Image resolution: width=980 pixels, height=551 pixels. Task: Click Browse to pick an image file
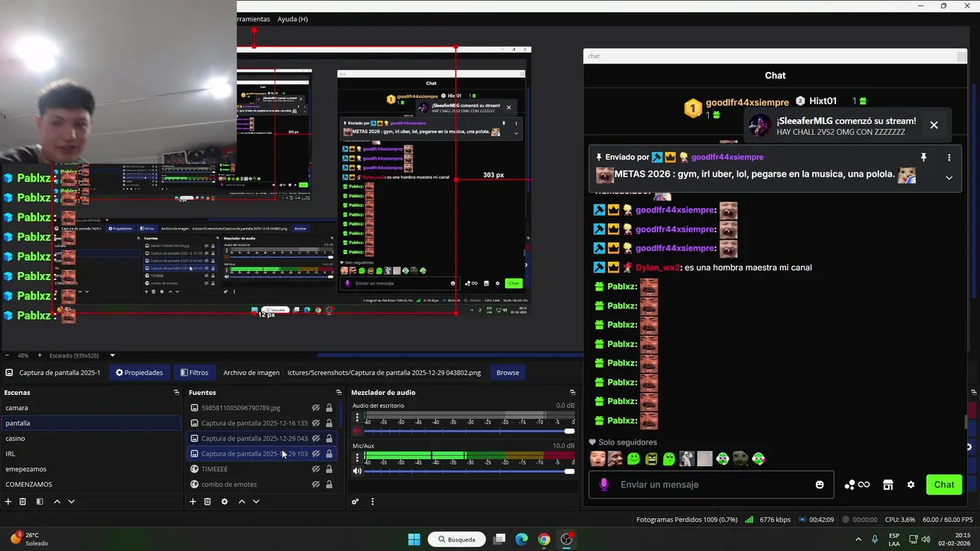[x=508, y=373]
